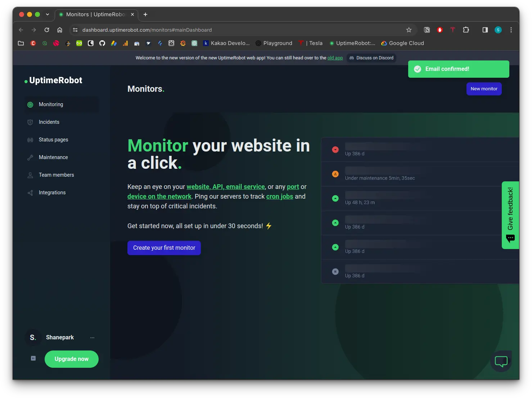Go forward in browser history
The width and height of the screenshot is (532, 398).
[x=34, y=30]
